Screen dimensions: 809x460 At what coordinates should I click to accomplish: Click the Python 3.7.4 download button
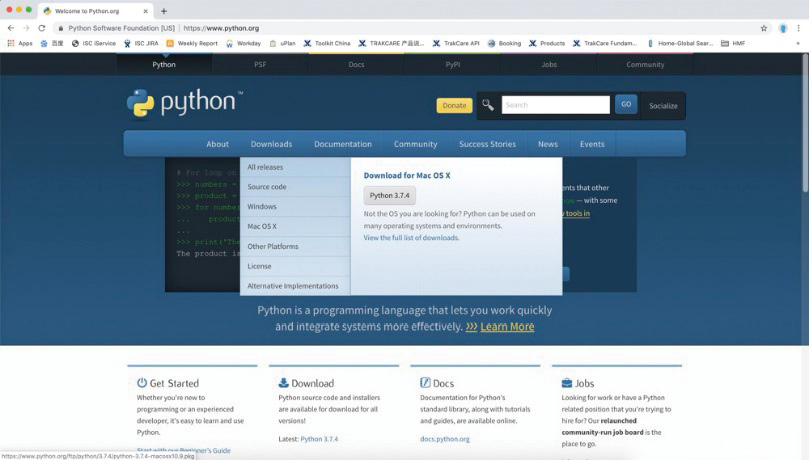tap(390, 195)
